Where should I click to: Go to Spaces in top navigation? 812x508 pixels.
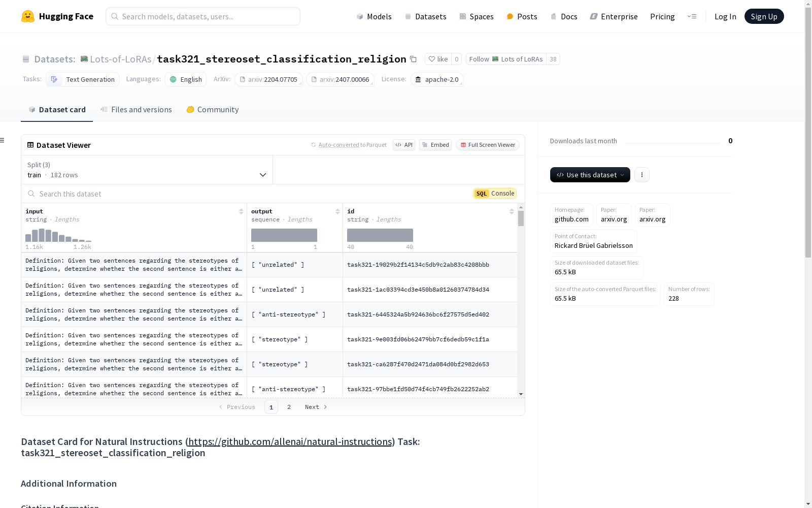476,16
